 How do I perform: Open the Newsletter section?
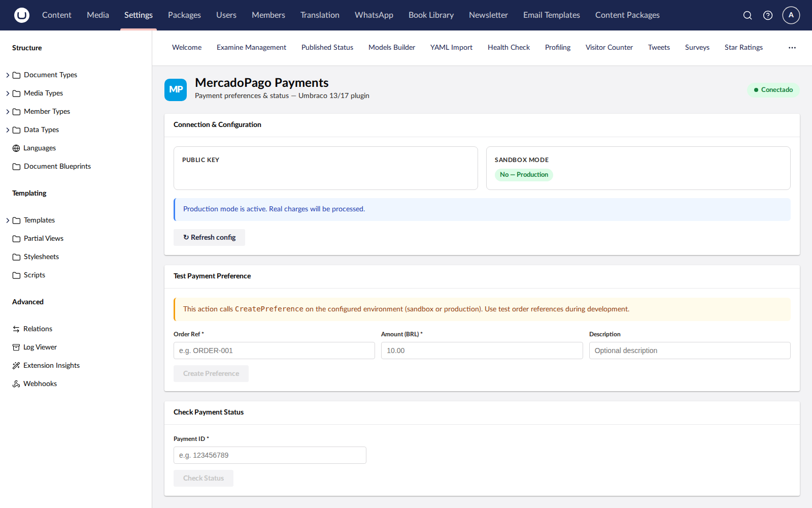(x=488, y=15)
